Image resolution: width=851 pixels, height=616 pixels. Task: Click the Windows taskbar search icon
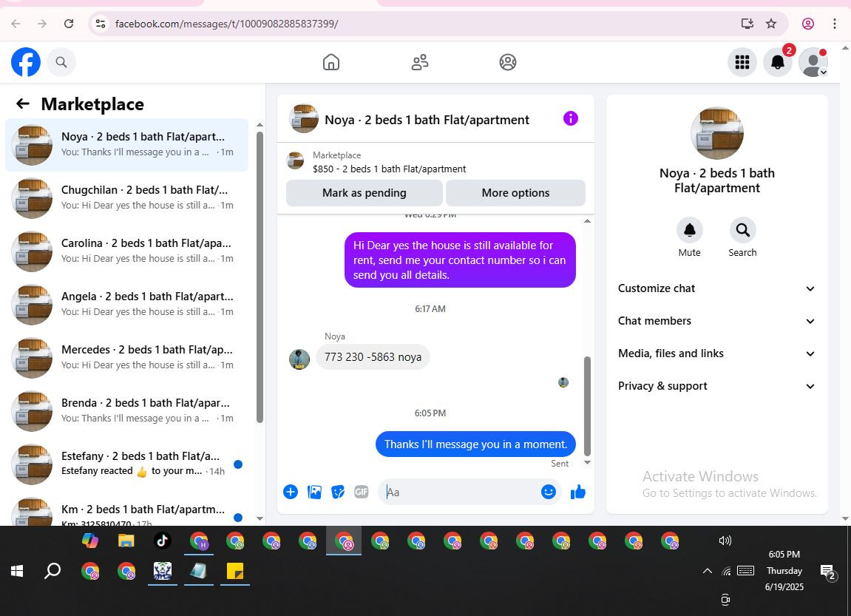tap(52, 571)
